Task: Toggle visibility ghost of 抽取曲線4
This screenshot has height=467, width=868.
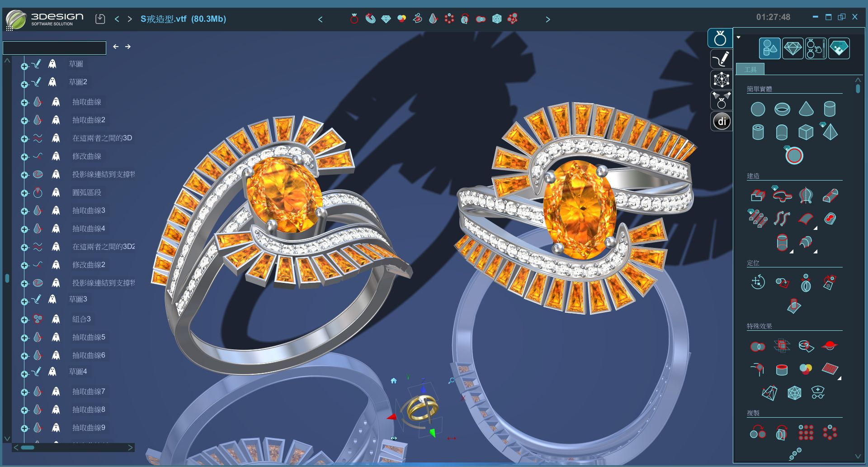Action: (56, 229)
